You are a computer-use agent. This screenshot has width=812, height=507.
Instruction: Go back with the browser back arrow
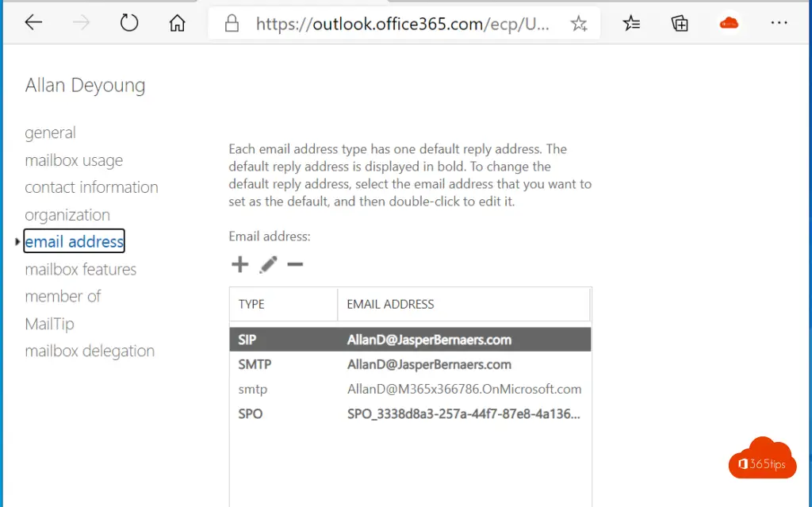click(33, 22)
